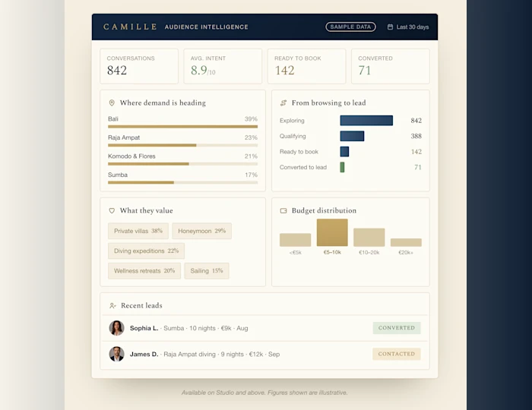532x410 pixels.
Task: Click the Exploring funnel label
Action: (x=292, y=121)
